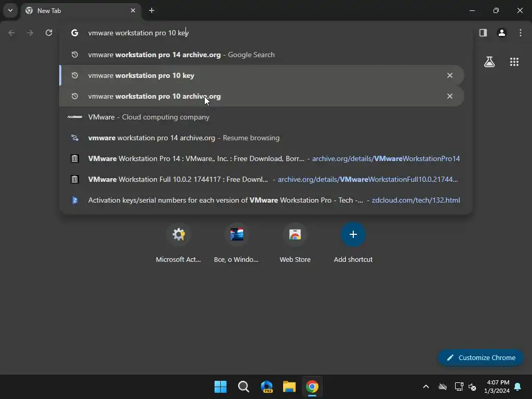Image resolution: width=532 pixels, height=399 pixels.
Task: Open a new tab with the plus button
Action: click(152, 10)
